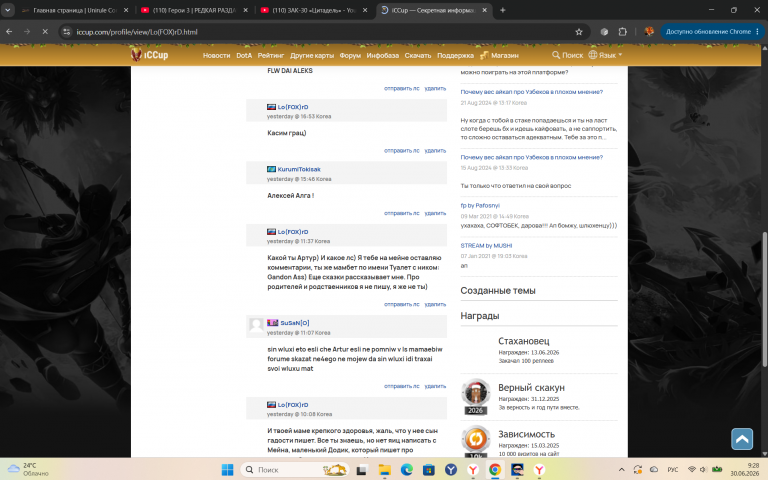Open site search (Поиск)
Viewport: 768px width, 480px height.
point(567,55)
